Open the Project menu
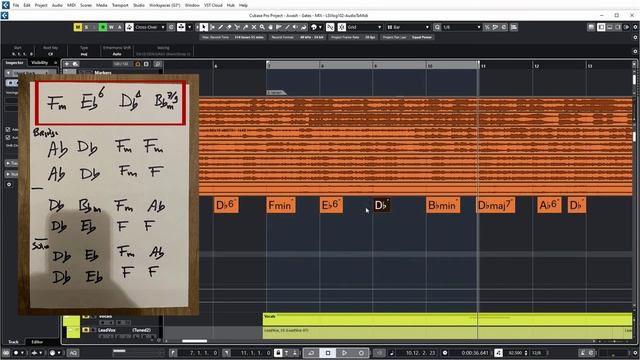The image size is (640, 360). point(41,5)
